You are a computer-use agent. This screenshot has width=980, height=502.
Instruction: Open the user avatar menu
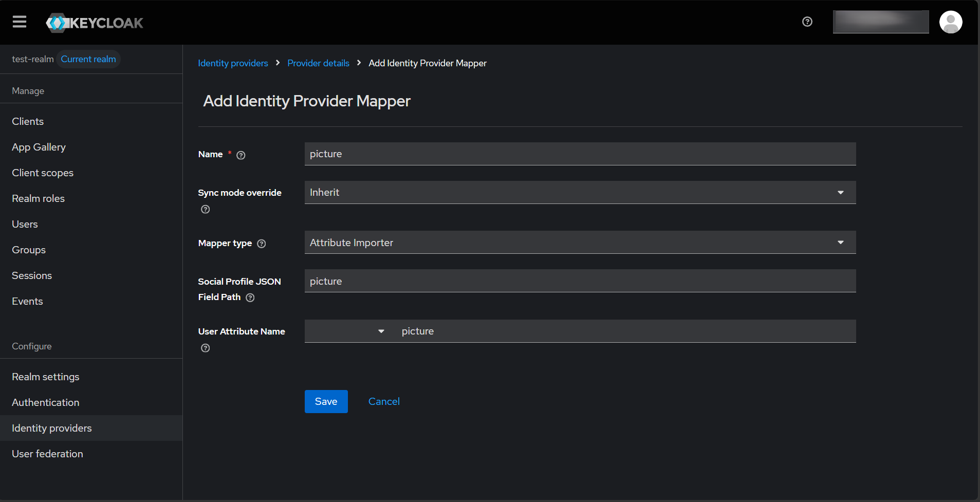coord(950,22)
